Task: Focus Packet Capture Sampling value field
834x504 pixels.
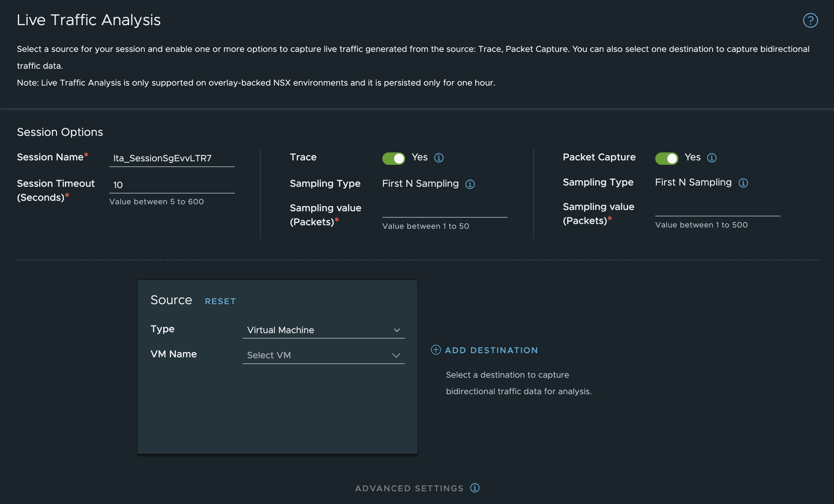Action: tap(717, 208)
